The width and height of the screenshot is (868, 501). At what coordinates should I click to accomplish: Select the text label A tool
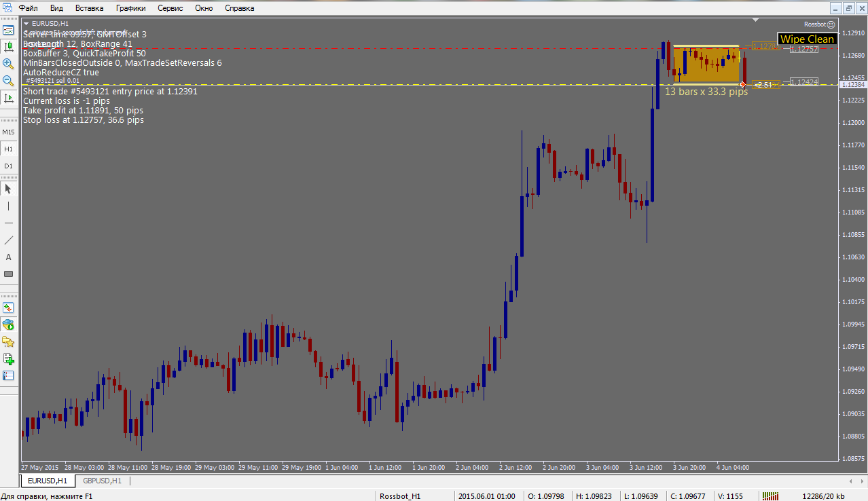(x=8, y=257)
